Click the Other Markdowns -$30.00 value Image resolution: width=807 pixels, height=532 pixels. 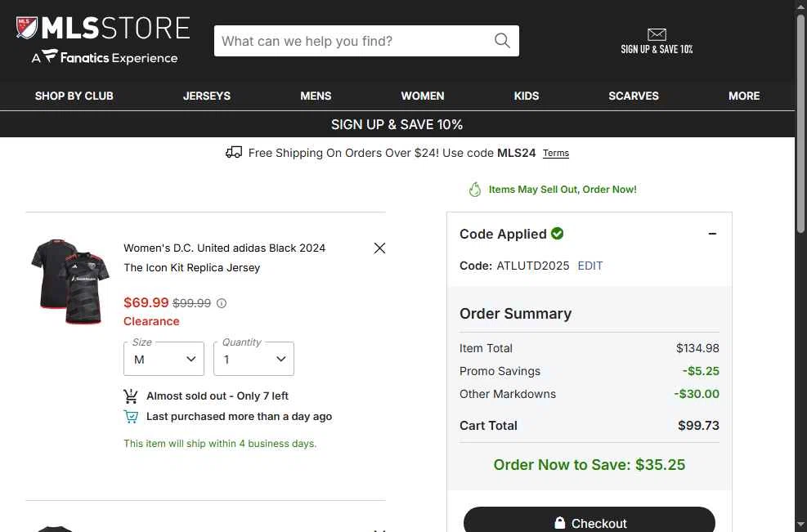tap(697, 394)
